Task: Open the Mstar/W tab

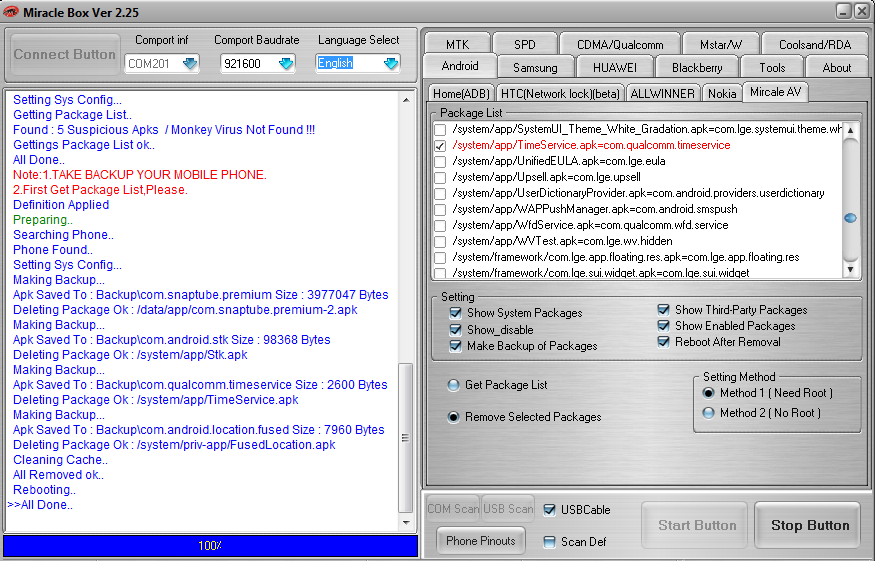Action: [x=721, y=44]
